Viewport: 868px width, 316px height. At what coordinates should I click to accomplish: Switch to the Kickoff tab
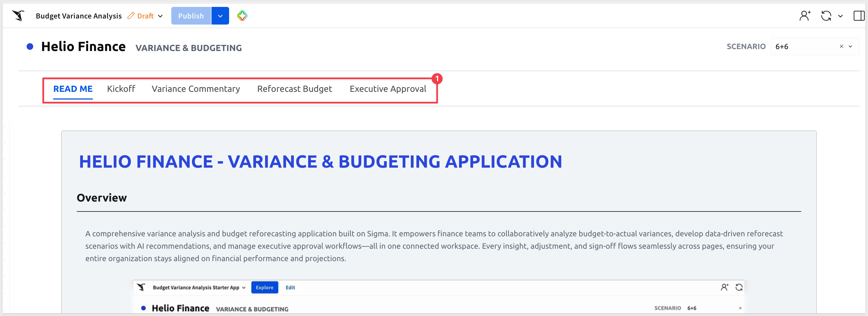(121, 89)
